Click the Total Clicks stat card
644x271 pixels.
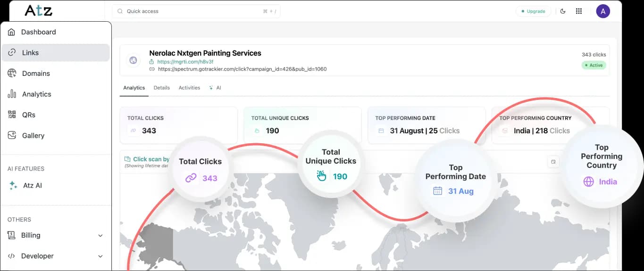click(178, 125)
